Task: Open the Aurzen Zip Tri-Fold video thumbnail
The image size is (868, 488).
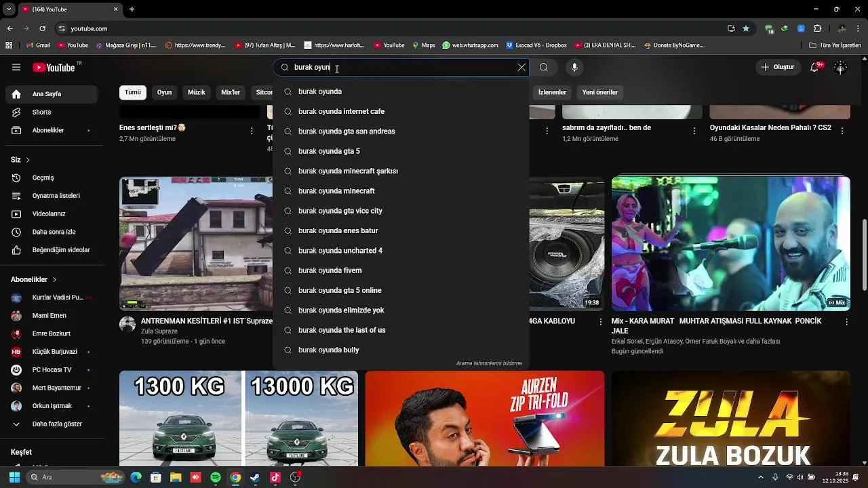Action: (x=485, y=418)
